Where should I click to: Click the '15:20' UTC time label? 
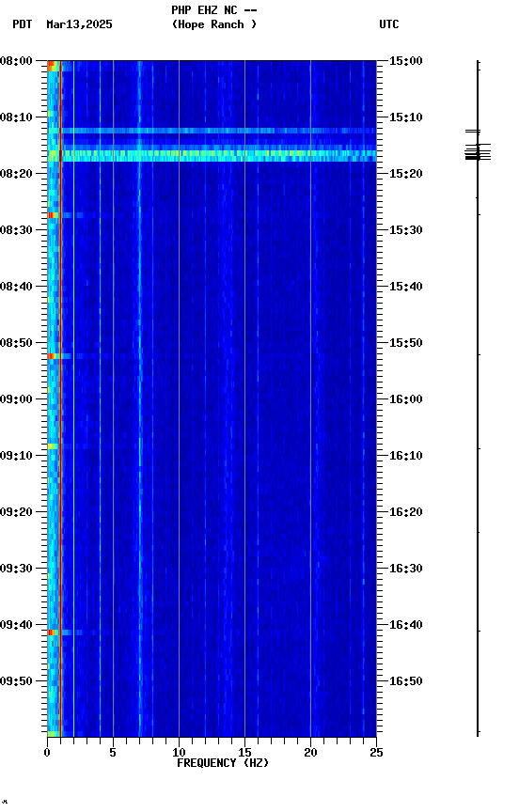tap(405, 174)
